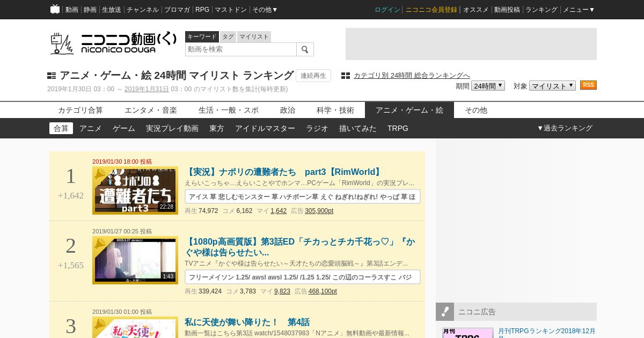Viewport: 644px width, 338px height.
Task: Click the magnifier search button
Action: click(x=305, y=49)
